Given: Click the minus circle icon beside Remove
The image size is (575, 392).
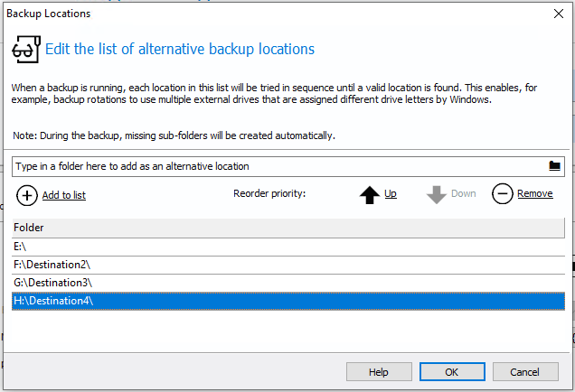Looking at the screenshot, I should click(503, 194).
